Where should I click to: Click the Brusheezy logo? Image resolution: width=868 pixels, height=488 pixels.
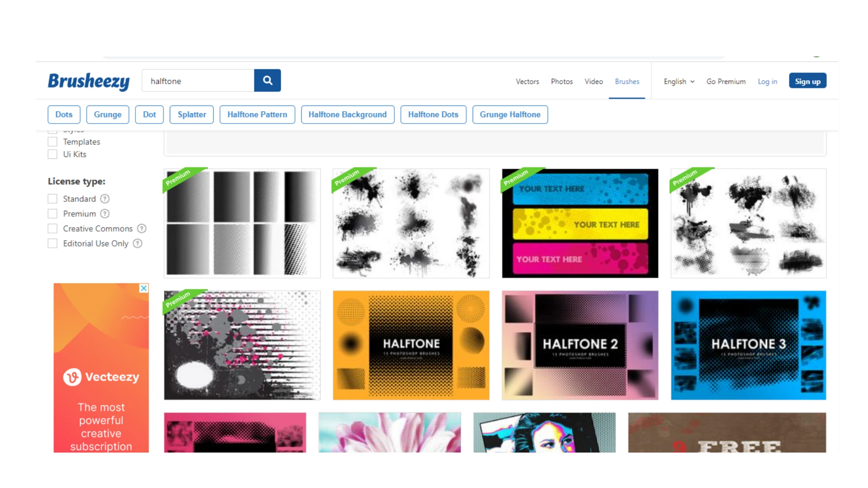point(89,81)
